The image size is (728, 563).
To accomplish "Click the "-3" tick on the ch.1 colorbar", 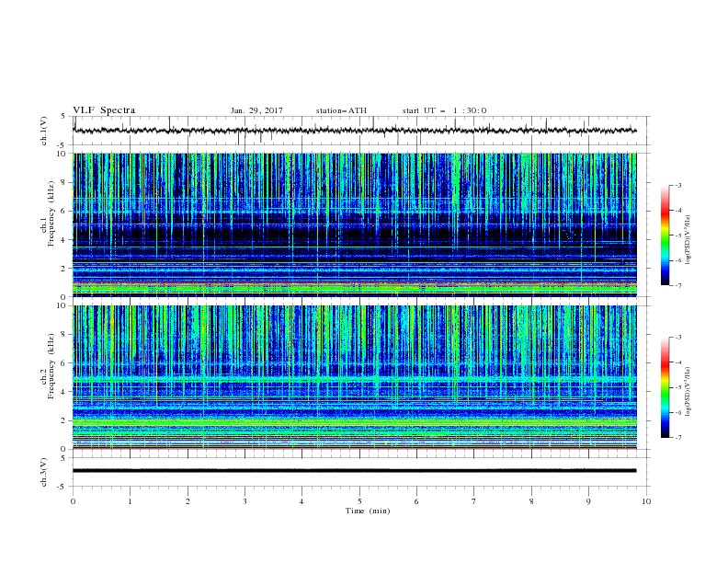I will pos(678,185).
